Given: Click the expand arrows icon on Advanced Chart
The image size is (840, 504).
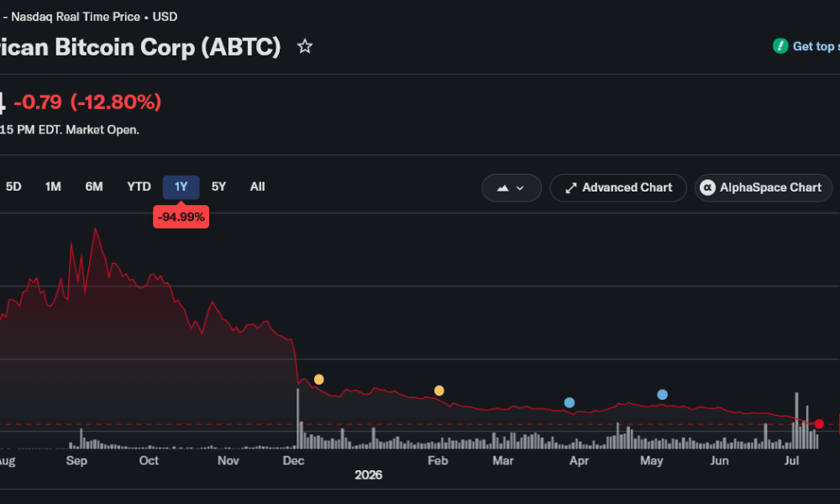Looking at the screenshot, I should [x=571, y=188].
